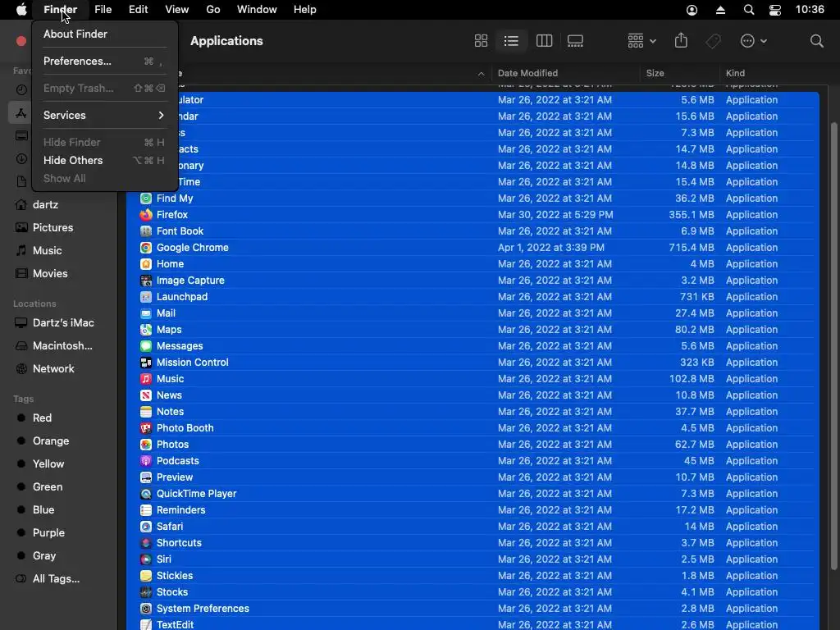Screen dimensions: 840x630
Task: Click the Safari app icon
Action: [146, 527]
